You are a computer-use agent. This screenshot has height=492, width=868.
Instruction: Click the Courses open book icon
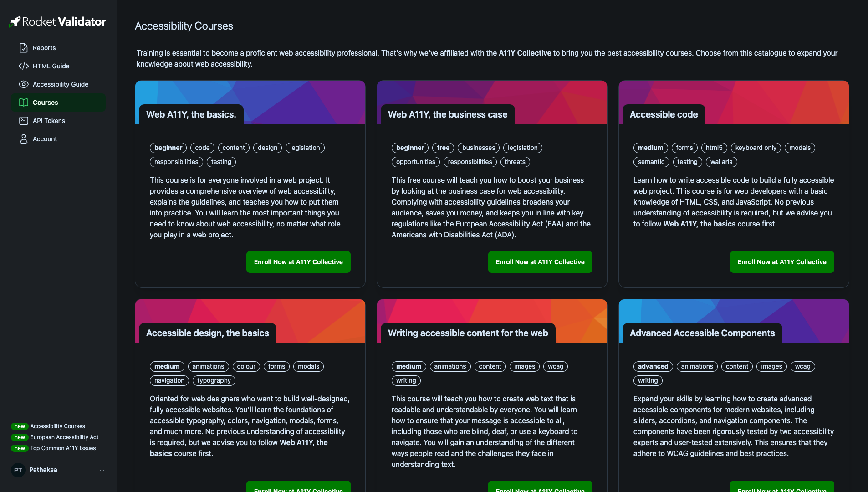[24, 102]
